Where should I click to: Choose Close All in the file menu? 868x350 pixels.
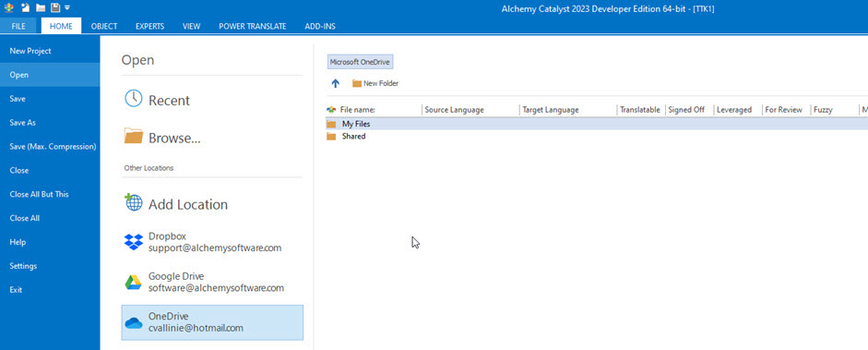[50, 218]
